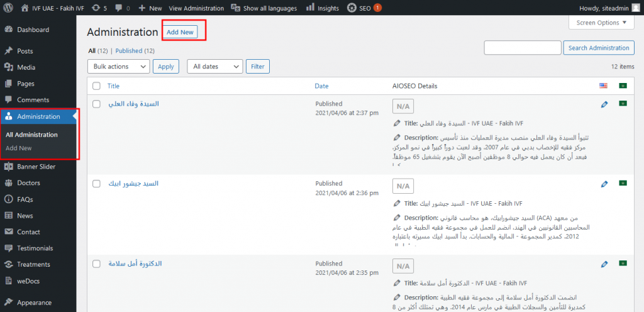Check the السيد جيشور ابيك row checkbox
Image resolution: width=644 pixels, height=312 pixels.
[96, 184]
